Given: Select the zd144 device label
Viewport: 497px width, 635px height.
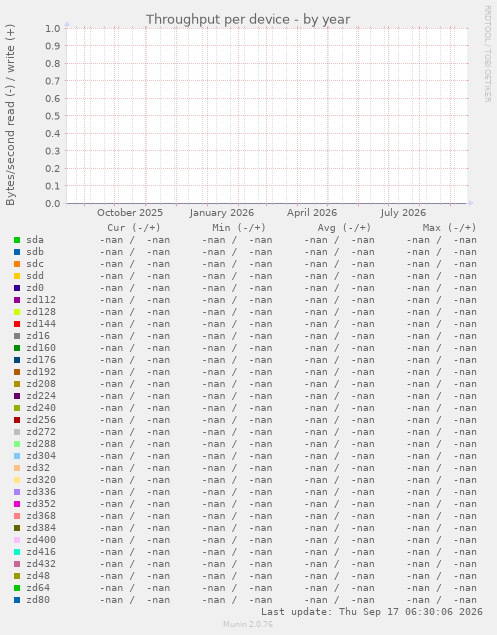Looking at the screenshot, I should click(41, 324).
